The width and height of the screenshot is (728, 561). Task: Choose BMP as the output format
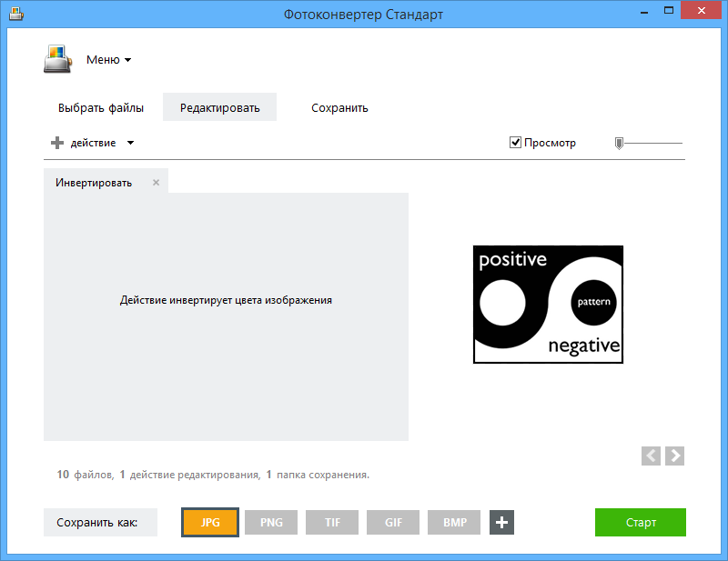tap(454, 523)
